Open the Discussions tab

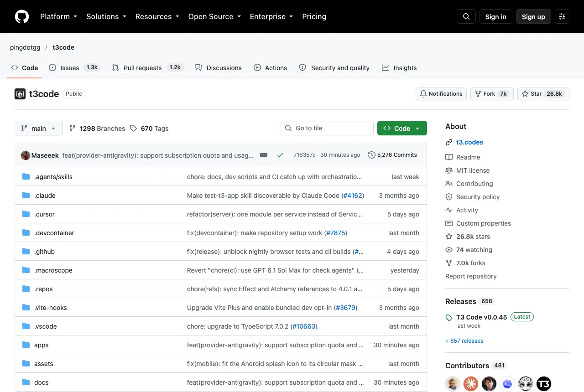tap(218, 67)
